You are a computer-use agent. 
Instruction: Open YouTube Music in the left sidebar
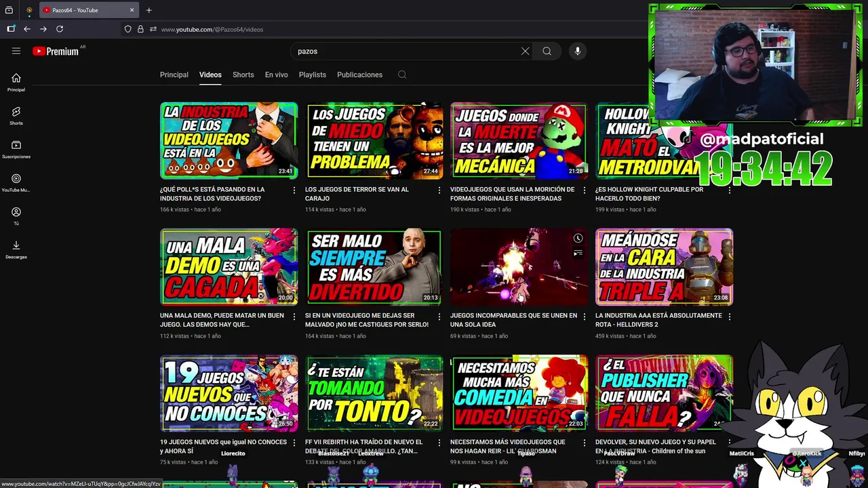[16, 183]
